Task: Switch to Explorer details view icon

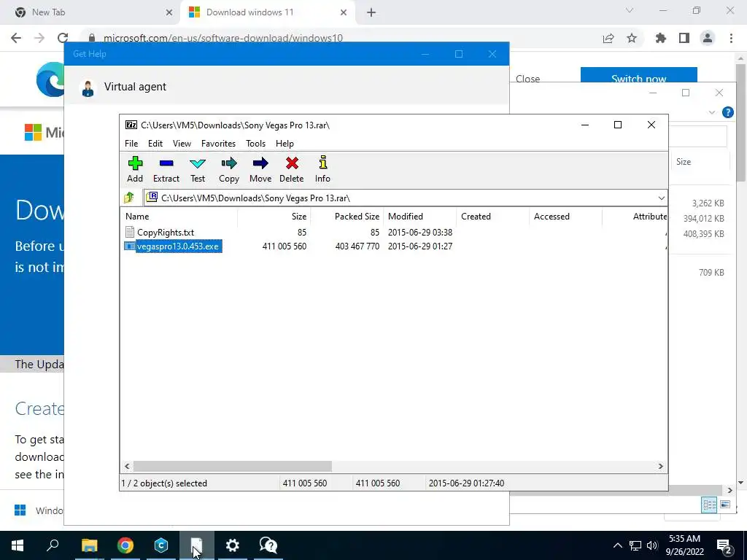Action: tap(709, 505)
